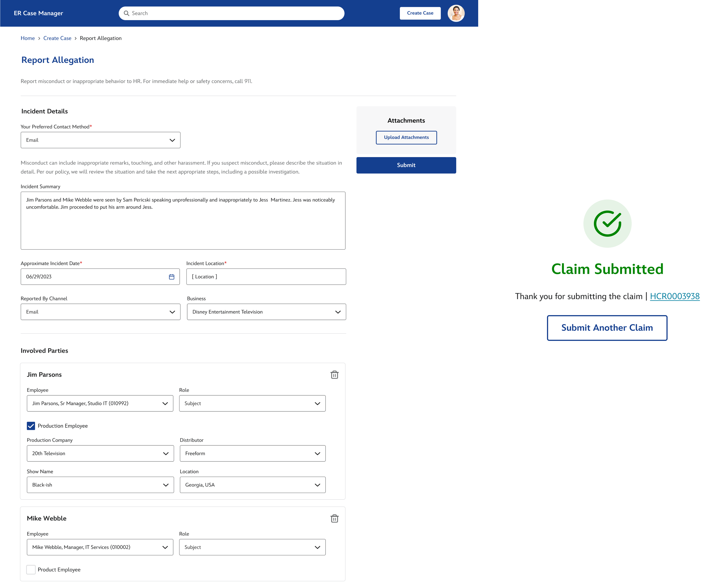Click chevron arrow of Preferred Contact Method

(x=172, y=140)
